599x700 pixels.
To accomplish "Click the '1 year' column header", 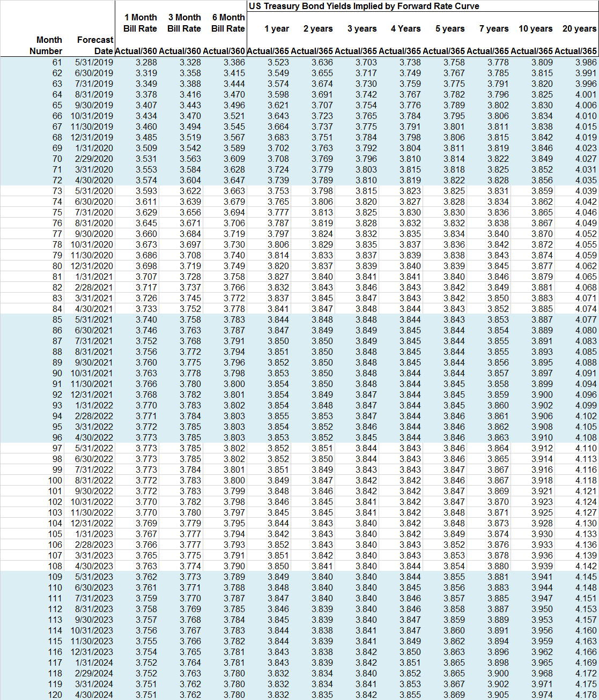I will click(277, 29).
